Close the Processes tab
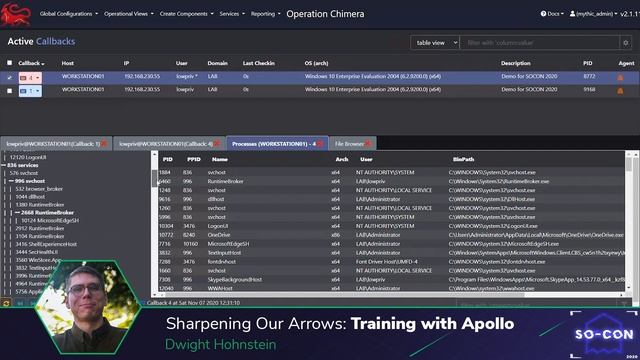Screen dimensions: 640x360 point(320,144)
